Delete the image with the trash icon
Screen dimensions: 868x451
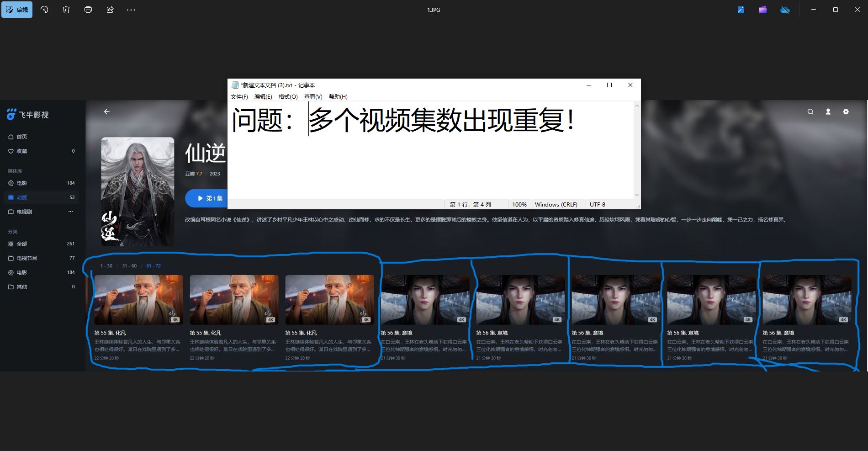pos(66,10)
